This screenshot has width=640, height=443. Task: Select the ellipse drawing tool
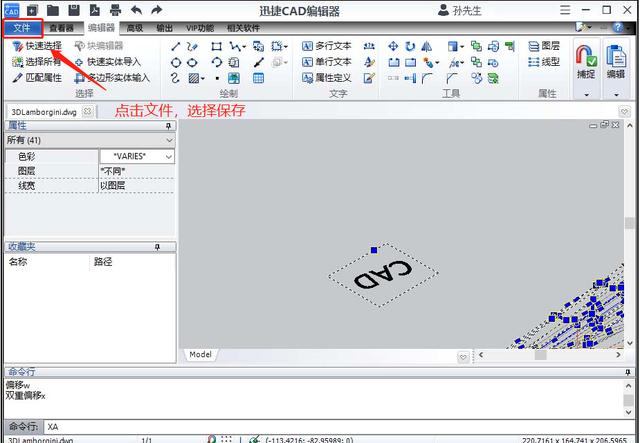(x=192, y=62)
